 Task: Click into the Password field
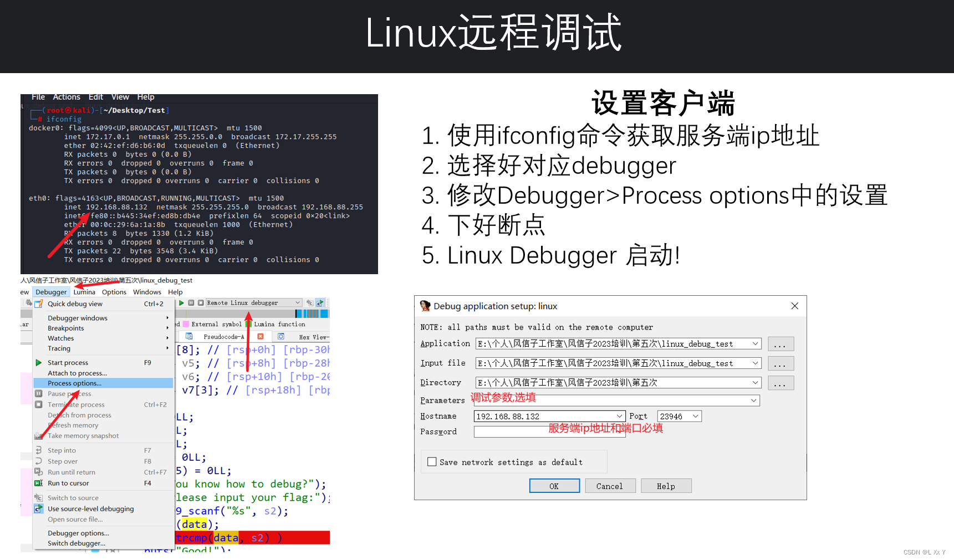pos(550,432)
